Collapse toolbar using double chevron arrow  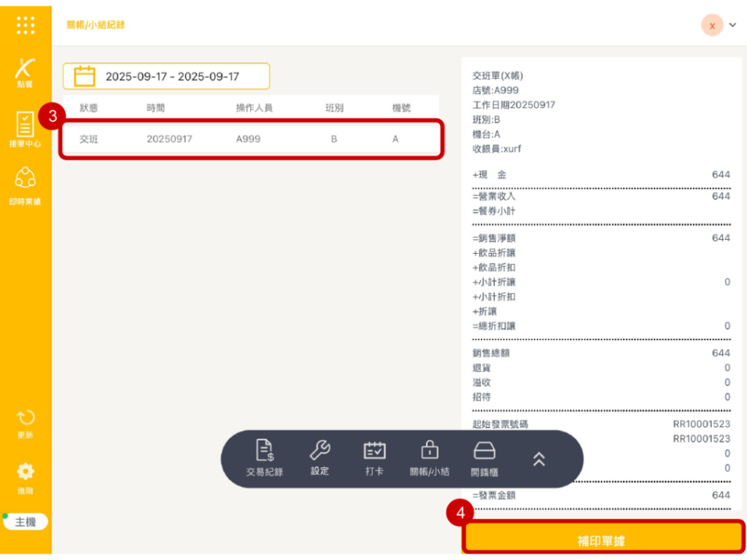pyautogui.click(x=539, y=459)
